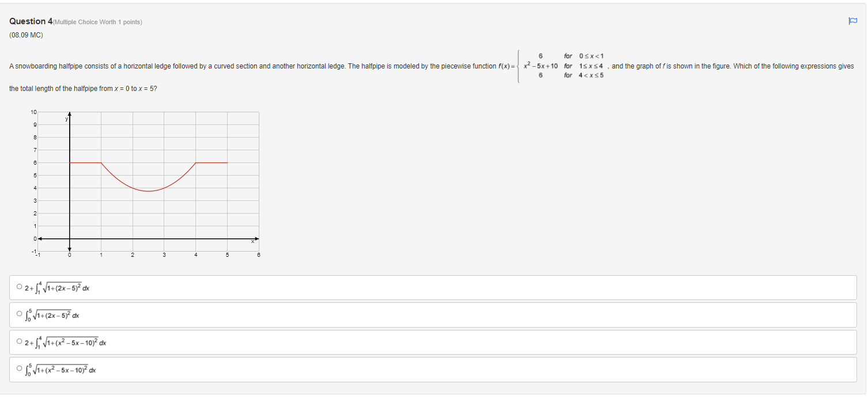Click the flag icon to report Question 4
Viewport: 868px width, 399px height.
pos(854,20)
